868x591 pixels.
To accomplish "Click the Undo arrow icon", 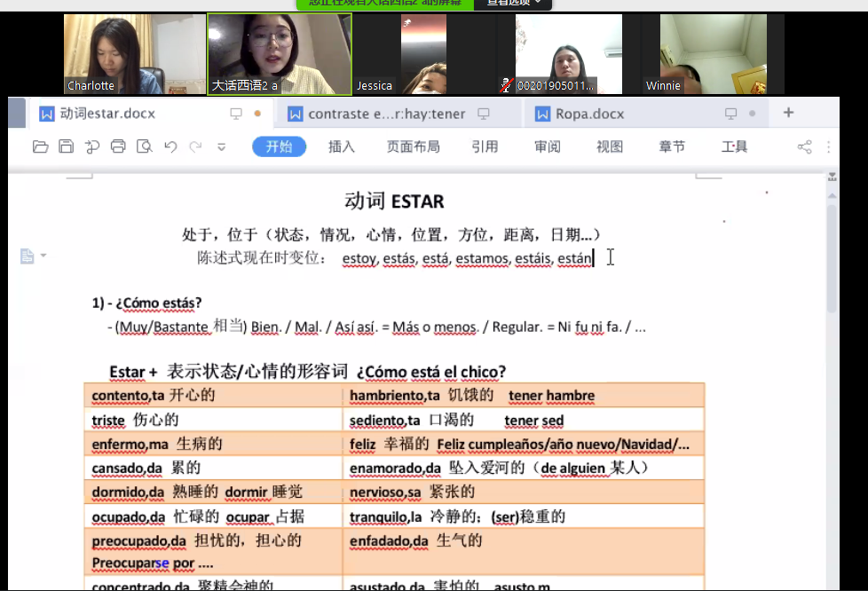I will 170,146.
